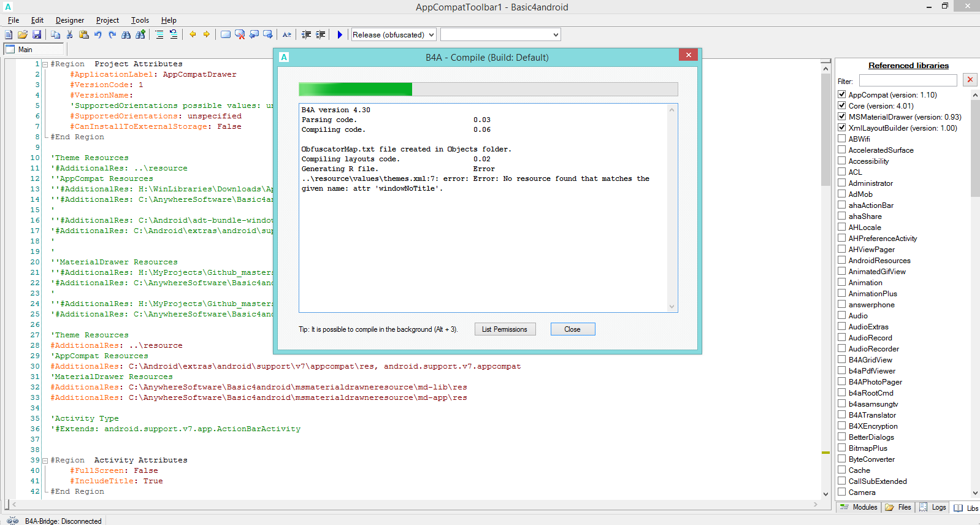This screenshot has height=525, width=980.
Task: Click the B4A app icon in the title bar
Action: (8, 7)
